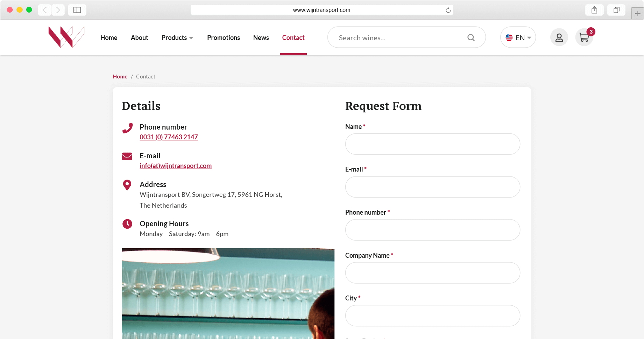Click the Opening Hours label

click(x=164, y=223)
